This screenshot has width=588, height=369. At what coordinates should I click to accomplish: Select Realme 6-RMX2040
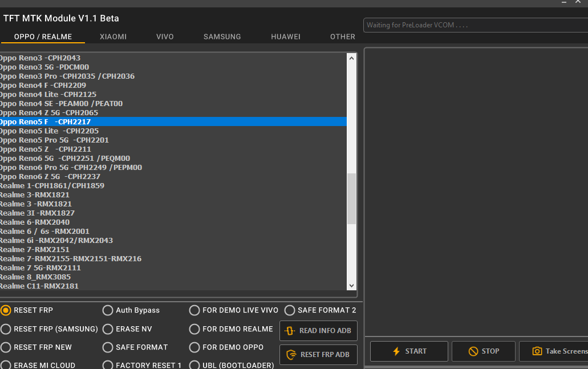[x=173, y=222]
